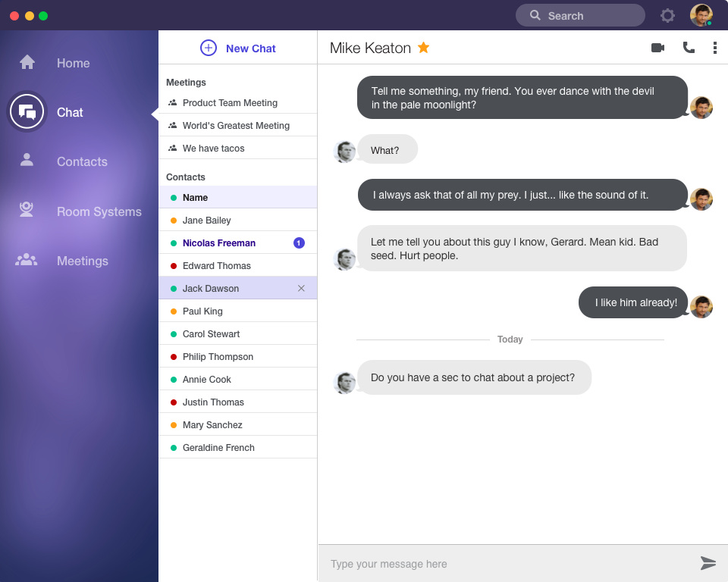This screenshot has width=728, height=582.
Task: Click the Contacts person icon
Action: [x=27, y=160]
